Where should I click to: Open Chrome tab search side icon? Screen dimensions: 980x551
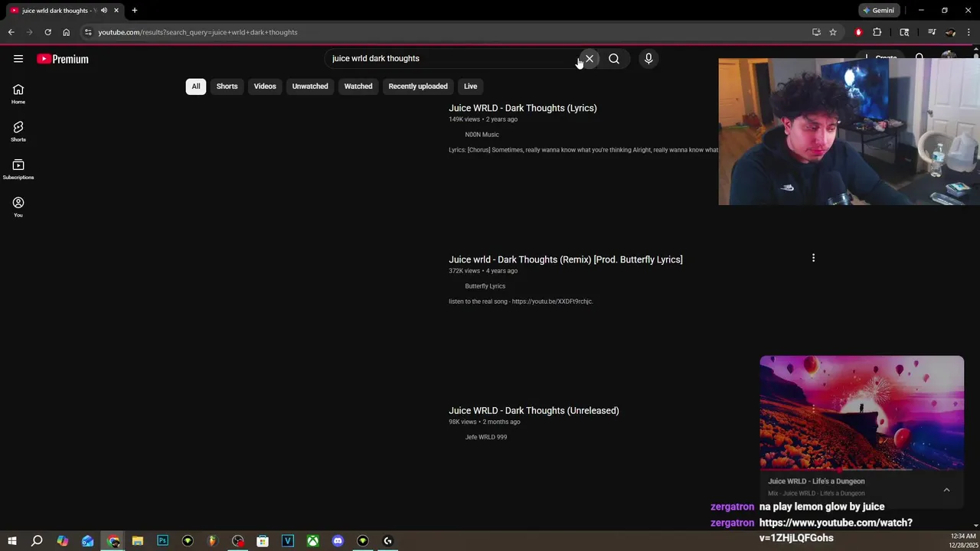[904, 32]
